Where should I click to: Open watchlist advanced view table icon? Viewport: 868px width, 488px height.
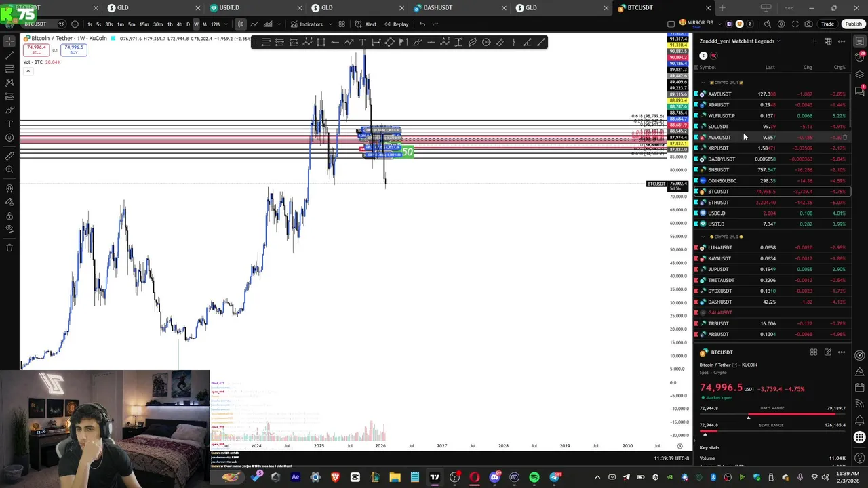click(828, 41)
